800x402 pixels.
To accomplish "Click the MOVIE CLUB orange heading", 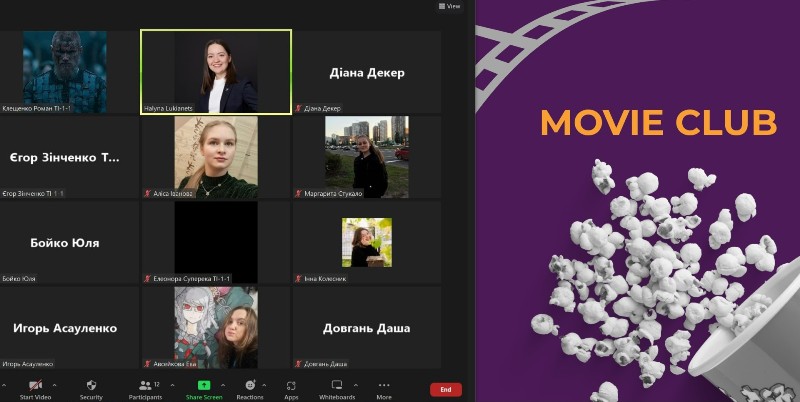I will [x=659, y=122].
